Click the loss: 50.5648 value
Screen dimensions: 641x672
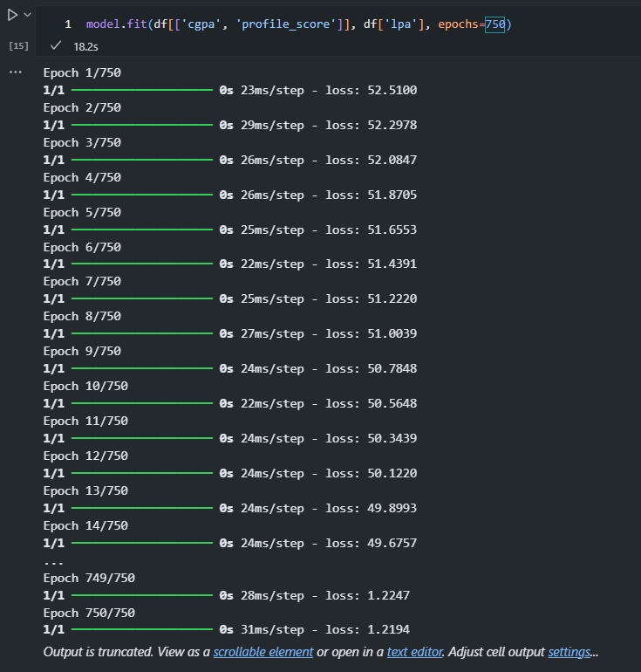(372, 404)
